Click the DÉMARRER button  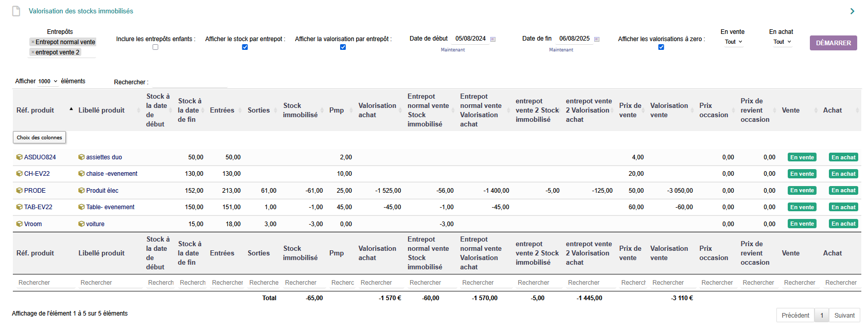click(x=834, y=43)
